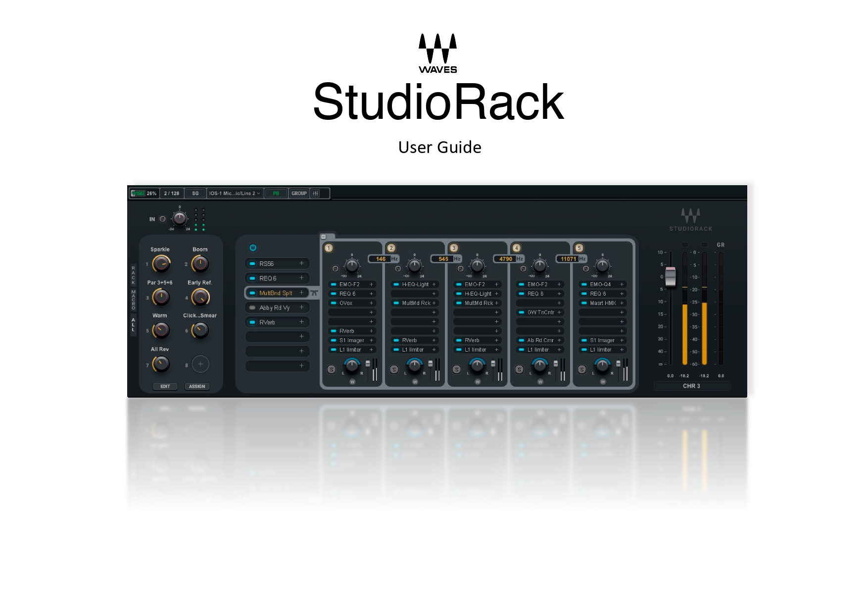Open the mixer settings icon in the top toolbar
The height and width of the screenshot is (614, 868).
(316, 194)
